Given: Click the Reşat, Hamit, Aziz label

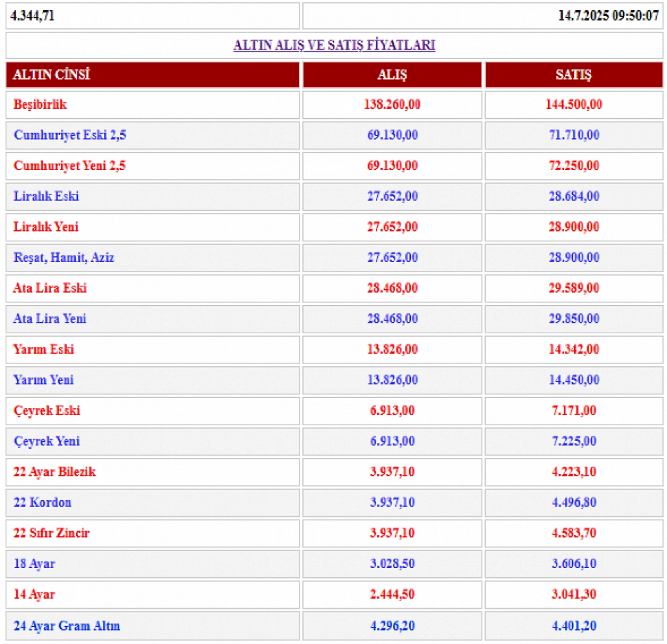Looking at the screenshot, I should [x=64, y=258].
